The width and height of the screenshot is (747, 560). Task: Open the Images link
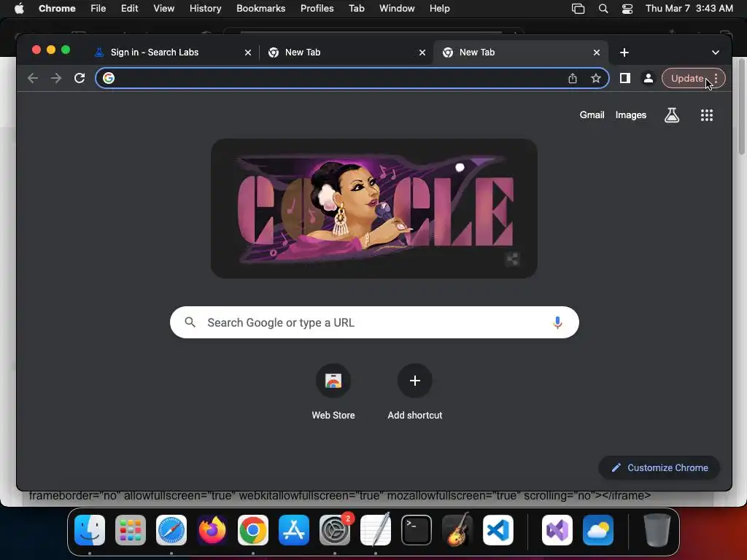[x=631, y=114]
